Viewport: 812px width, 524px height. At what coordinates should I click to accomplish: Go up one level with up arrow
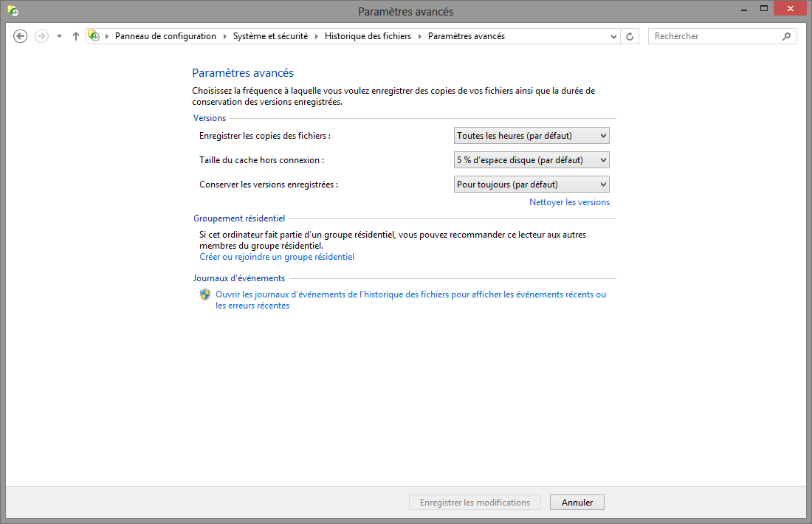[x=76, y=36]
